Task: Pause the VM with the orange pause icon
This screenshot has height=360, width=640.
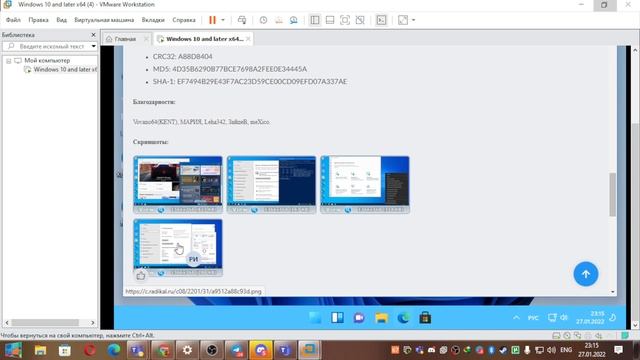Action: pyautogui.click(x=212, y=20)
